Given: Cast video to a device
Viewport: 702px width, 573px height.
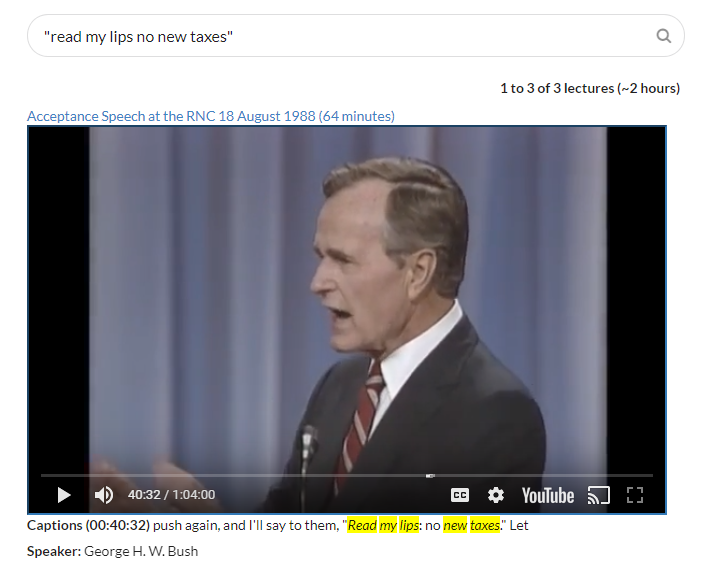Looking at the screenshot, I should click(599, 495).
